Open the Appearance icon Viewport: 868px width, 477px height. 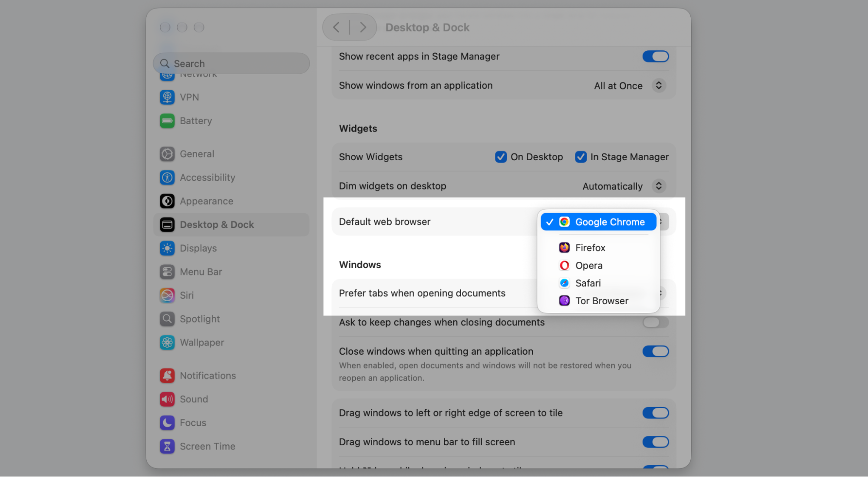(x=167, y=201)
